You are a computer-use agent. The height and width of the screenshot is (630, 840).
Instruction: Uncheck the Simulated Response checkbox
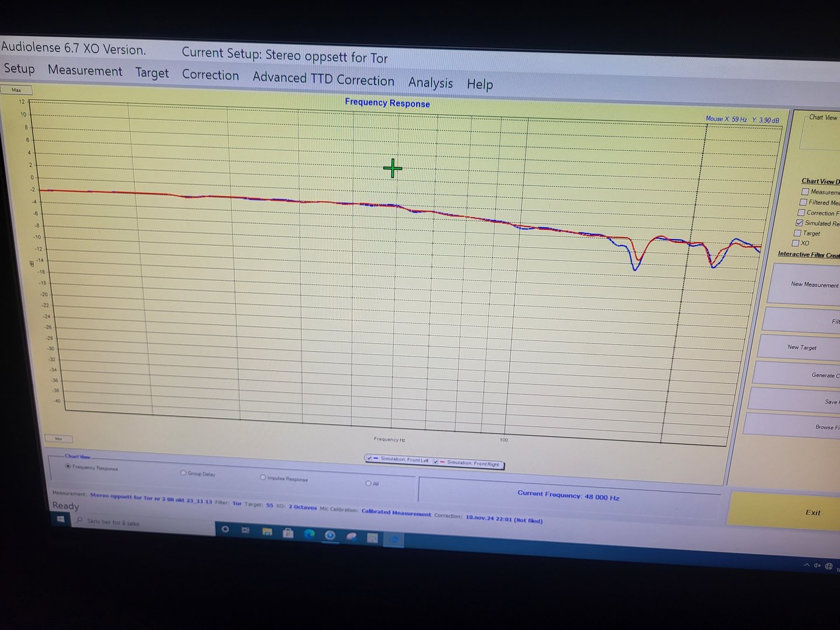pos(799,223)
